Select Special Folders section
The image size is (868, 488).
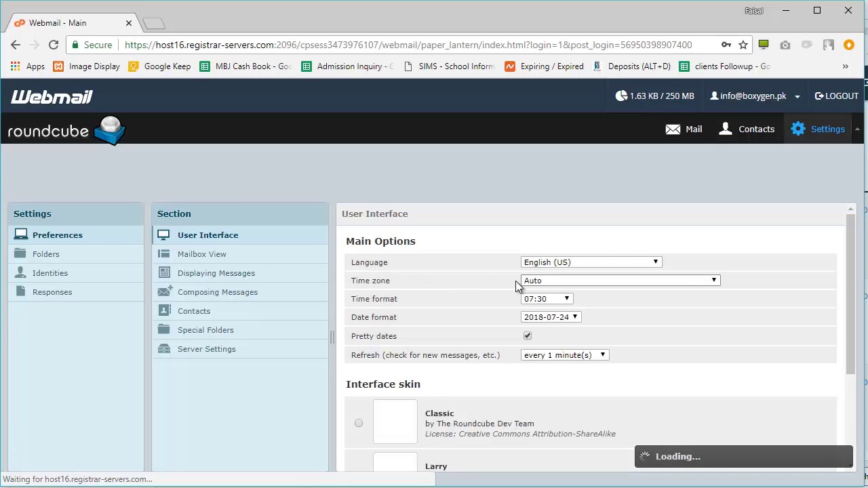coord(240,330)
